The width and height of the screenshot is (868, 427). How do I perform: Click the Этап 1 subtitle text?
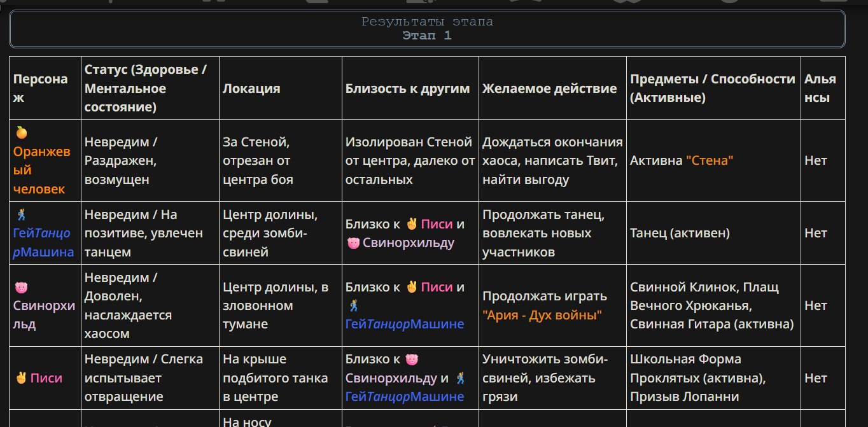(x=427, y=36)
